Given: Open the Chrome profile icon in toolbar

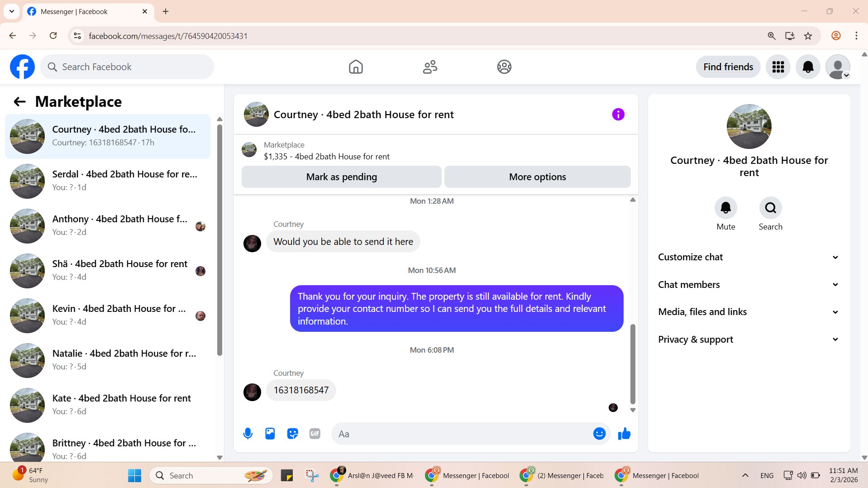Looking at the screenshot, I should (836, 36).
